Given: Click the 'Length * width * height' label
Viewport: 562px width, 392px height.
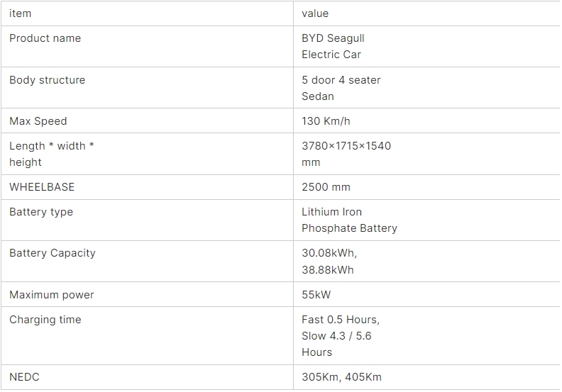Looking at the screenshot, I should pos(52,154).
